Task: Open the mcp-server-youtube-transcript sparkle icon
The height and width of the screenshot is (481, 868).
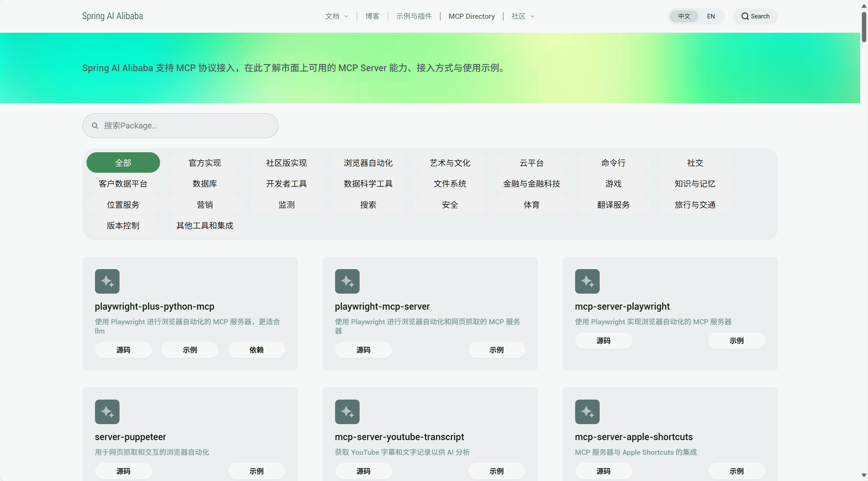Action: tap(347, 412)
